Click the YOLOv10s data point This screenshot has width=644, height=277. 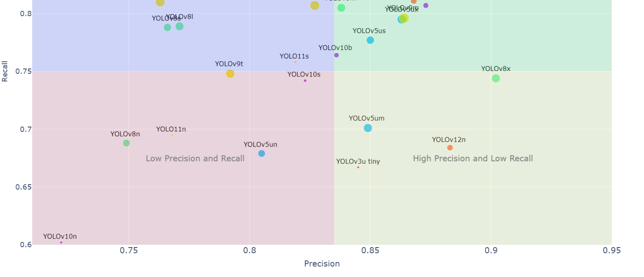[x=305, y=81]
